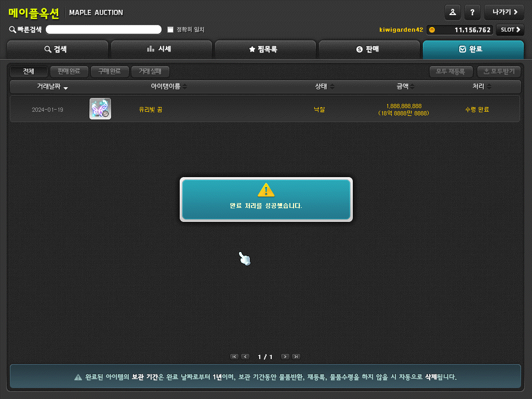Go to the next page
Image resolution: width=532 pixels, height=399 pixels.
click(x=285, y=356)
